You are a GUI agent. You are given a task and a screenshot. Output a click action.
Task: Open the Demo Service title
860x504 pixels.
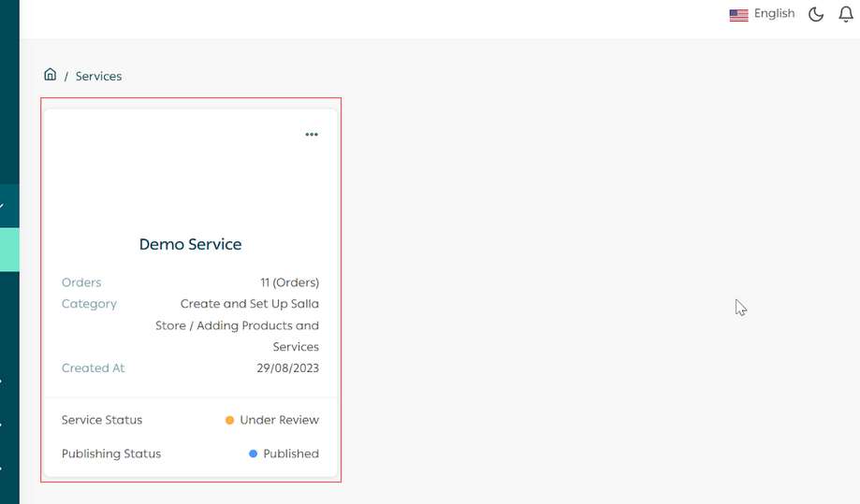click(190, 244)
